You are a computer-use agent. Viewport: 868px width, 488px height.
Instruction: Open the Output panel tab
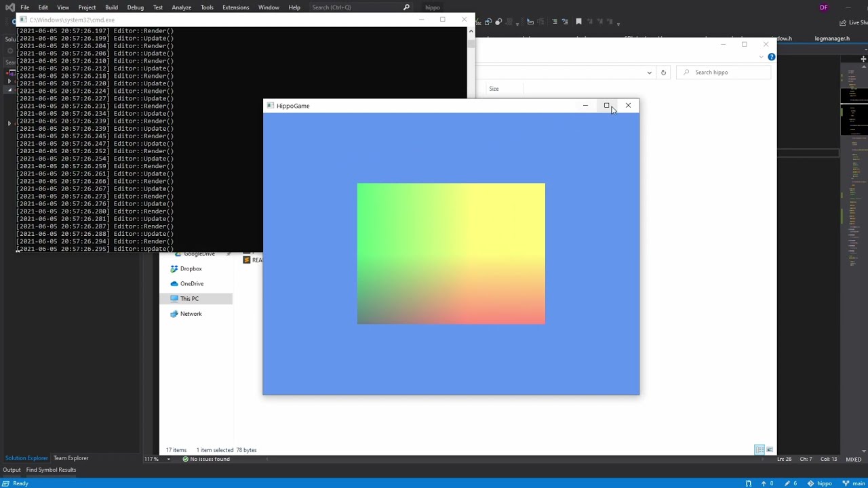(12, 470)
